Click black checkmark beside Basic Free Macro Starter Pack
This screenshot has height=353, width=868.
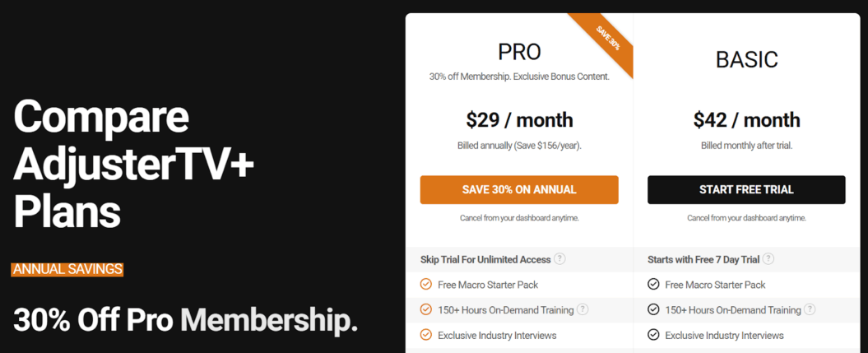click(653, 285)
